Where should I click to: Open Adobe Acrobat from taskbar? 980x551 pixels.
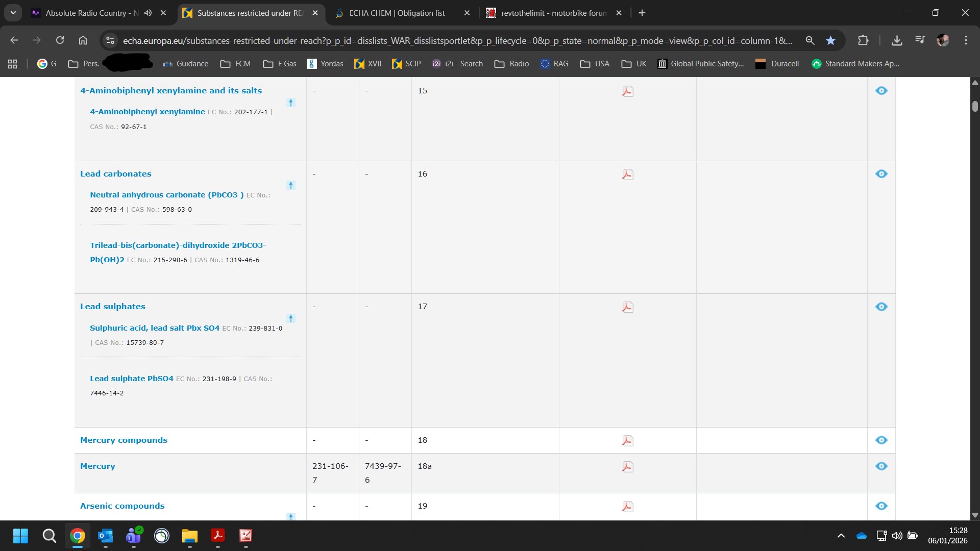coord(218,536)
